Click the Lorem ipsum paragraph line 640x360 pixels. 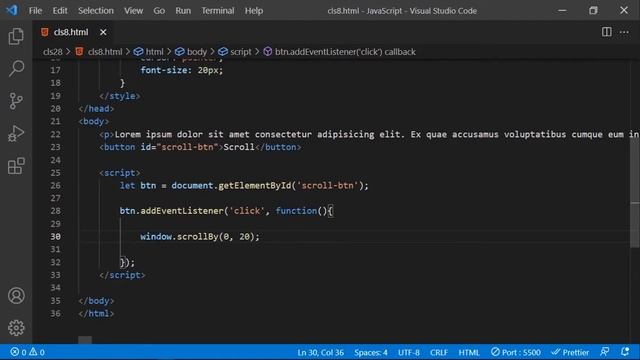[369, 134]
